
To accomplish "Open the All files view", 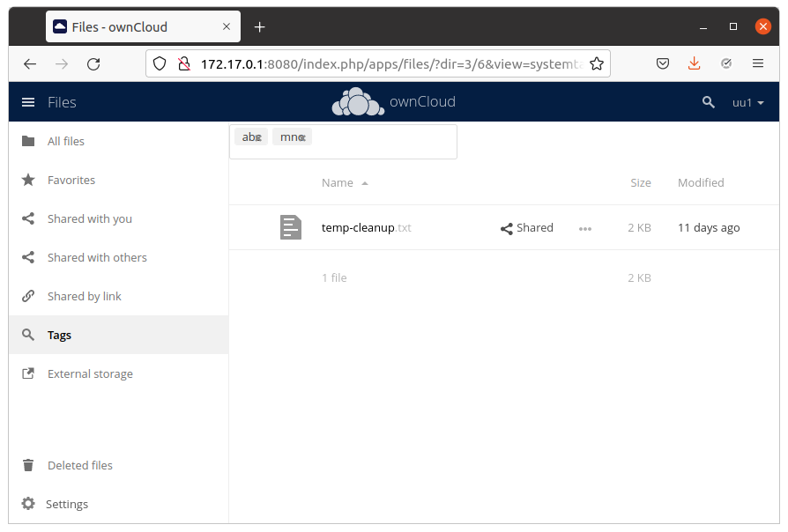I will pyautogui.click(x=66, y=141).
